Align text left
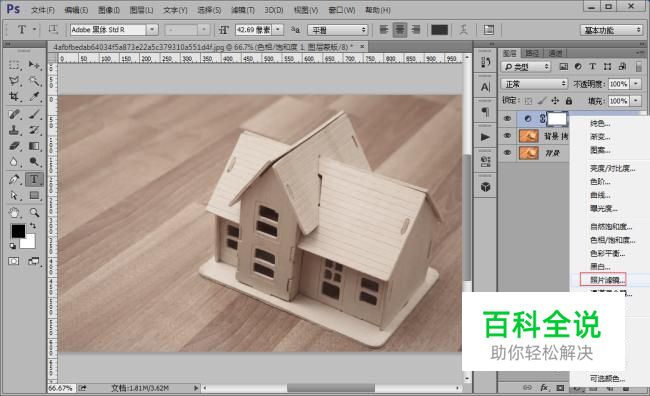The width and height of the screenshot is (650, 396). point(384,30)
